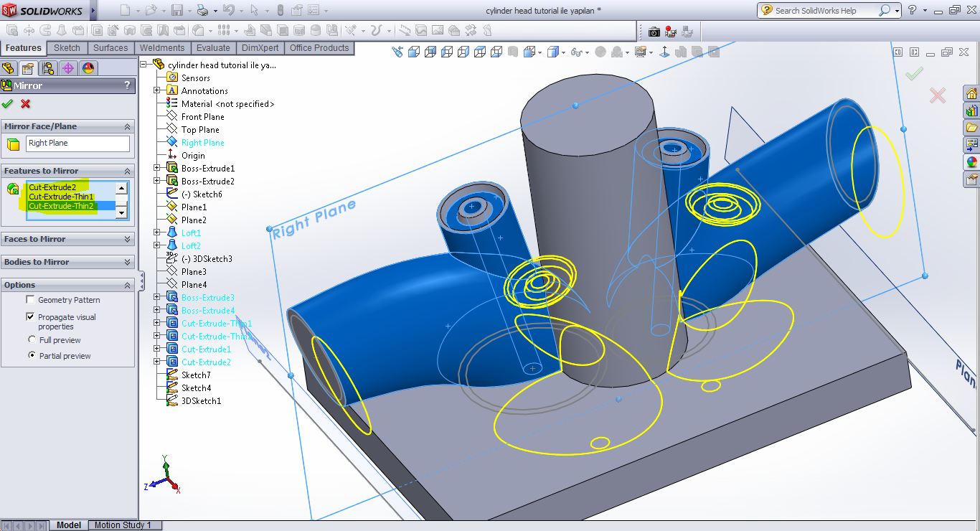Click the camera screen capture icon
980x531 pixels.
click(x=654, y=32)
